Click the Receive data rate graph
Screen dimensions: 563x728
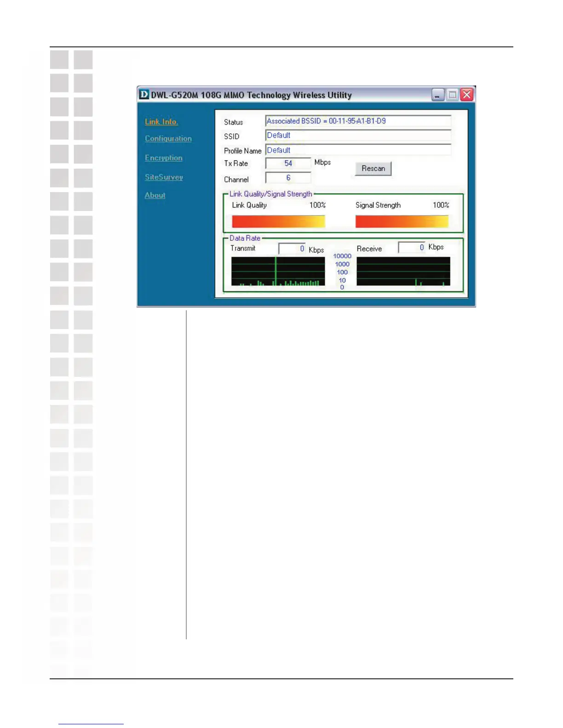click(403, 271)
